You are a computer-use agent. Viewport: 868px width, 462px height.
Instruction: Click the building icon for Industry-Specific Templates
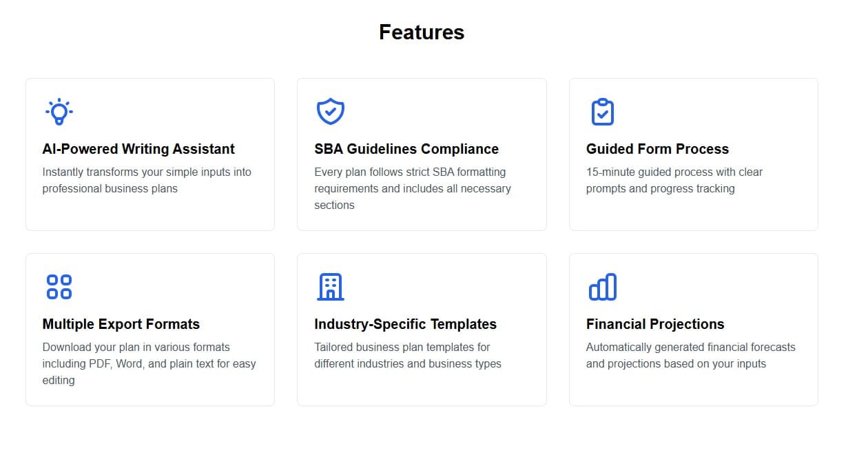[331, 287]
